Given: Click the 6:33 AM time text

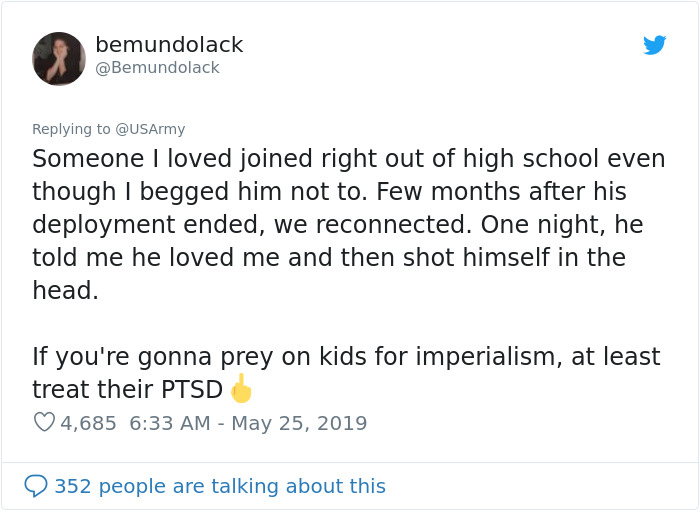Looking at the screenshot, I should pyautogui.click(x=170, y=423).
